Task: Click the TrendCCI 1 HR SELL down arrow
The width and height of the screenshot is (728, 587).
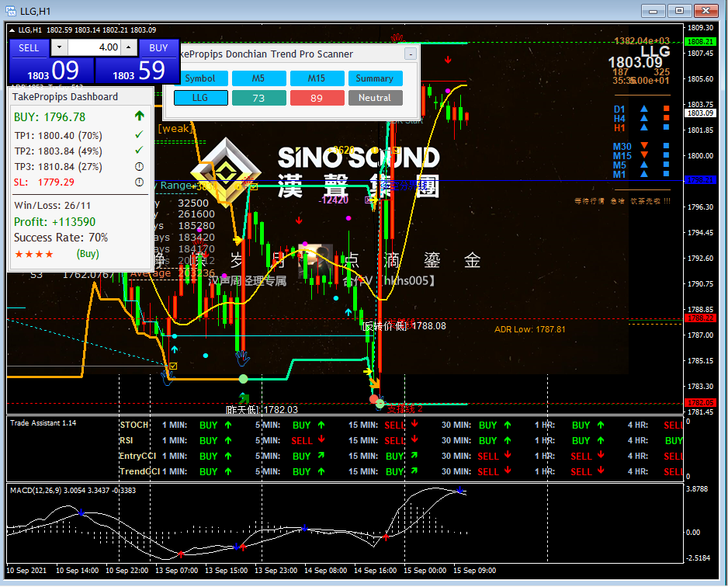Action: tap(601, 471)
